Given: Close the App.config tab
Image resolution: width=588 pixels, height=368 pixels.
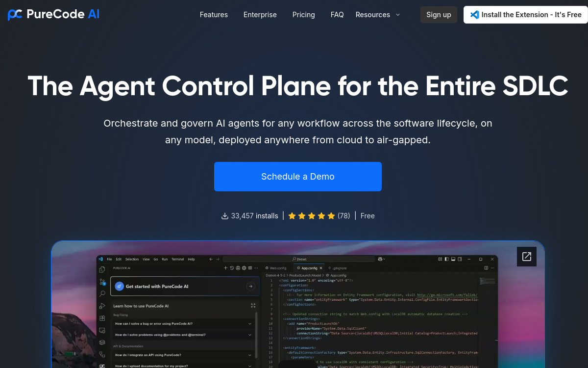Looking at the screenshot, I should tap(321, 268).
